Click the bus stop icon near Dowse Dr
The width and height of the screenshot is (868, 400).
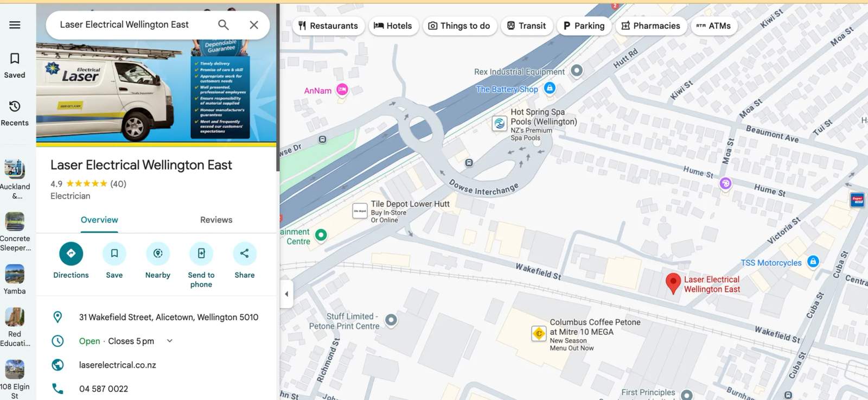point(323,139)
